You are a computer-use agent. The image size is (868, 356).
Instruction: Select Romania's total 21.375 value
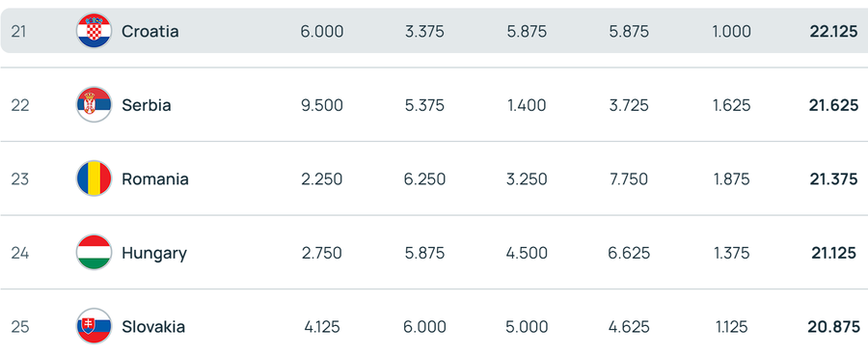[833, 179]
